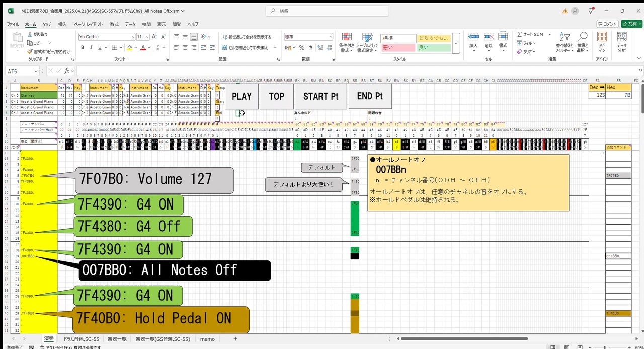Apply the red font color A

143,48
